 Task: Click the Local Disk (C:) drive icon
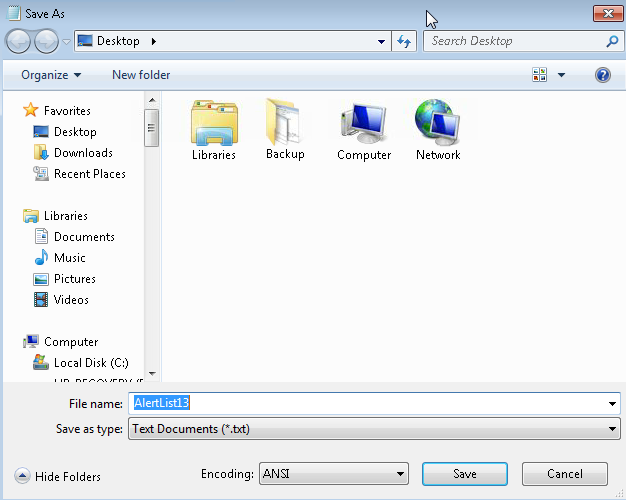coord(41,362)
